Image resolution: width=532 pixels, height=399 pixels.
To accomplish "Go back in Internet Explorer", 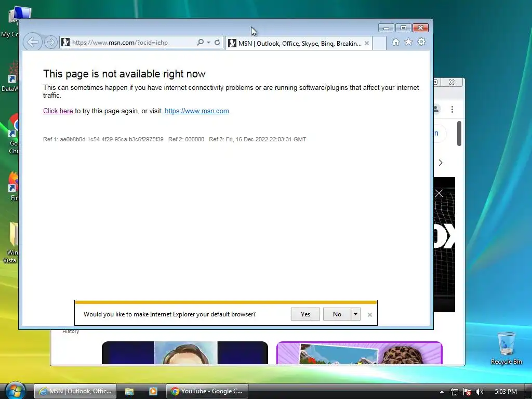I will point(33,42).
